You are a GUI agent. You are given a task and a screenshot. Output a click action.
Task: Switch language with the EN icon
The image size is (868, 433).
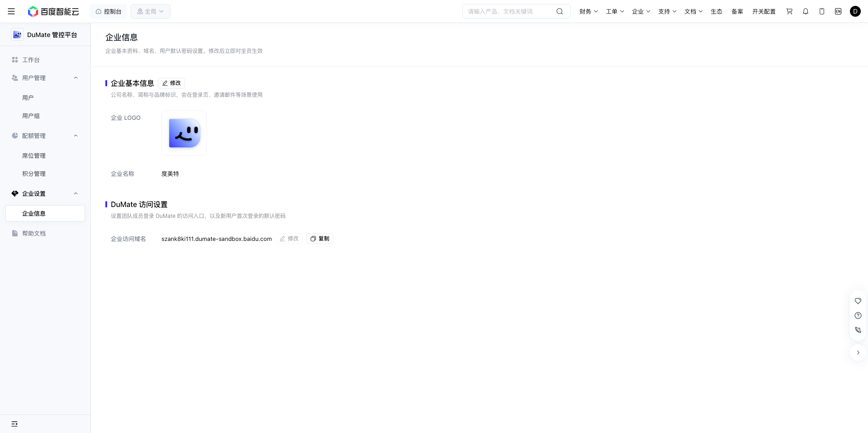(x=838, y=11)
